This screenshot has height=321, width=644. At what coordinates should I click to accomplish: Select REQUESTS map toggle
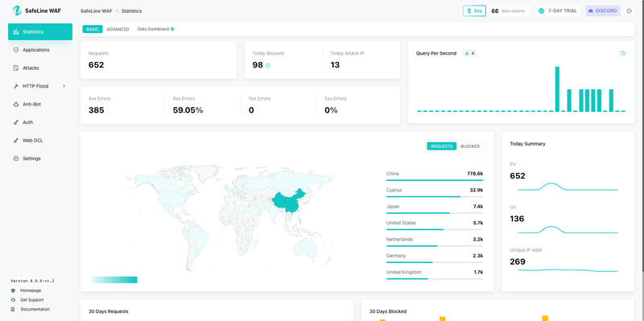pos(441,146)
